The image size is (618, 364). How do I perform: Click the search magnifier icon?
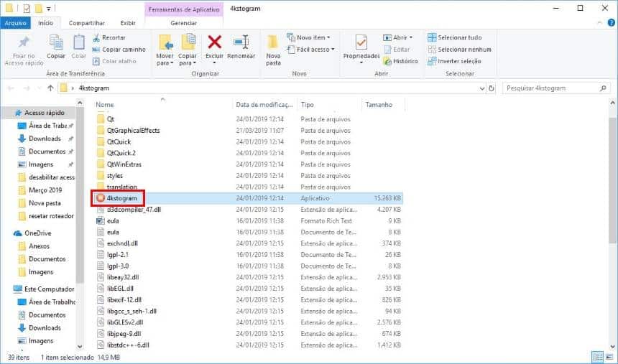click(603, 88)
